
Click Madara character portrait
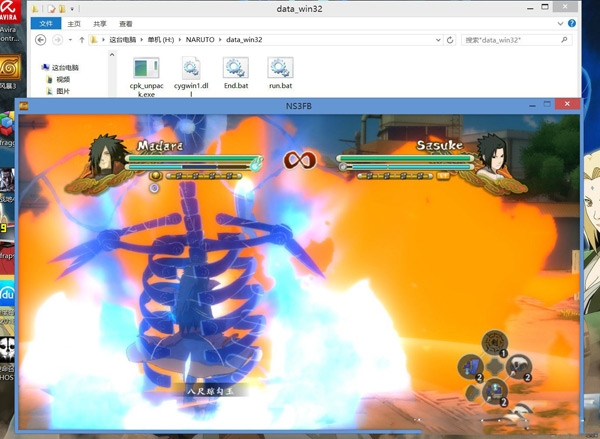pos(106,156)
